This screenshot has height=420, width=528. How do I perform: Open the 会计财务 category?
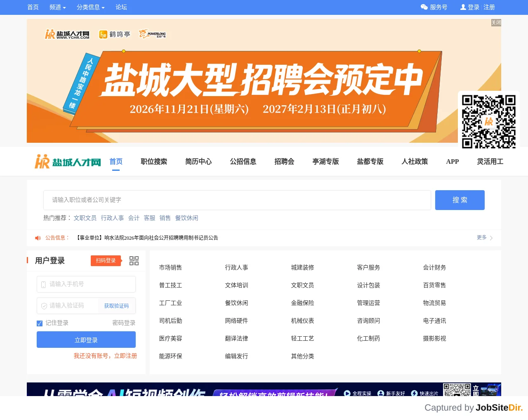pyautogui.click(x=434, y=268)
